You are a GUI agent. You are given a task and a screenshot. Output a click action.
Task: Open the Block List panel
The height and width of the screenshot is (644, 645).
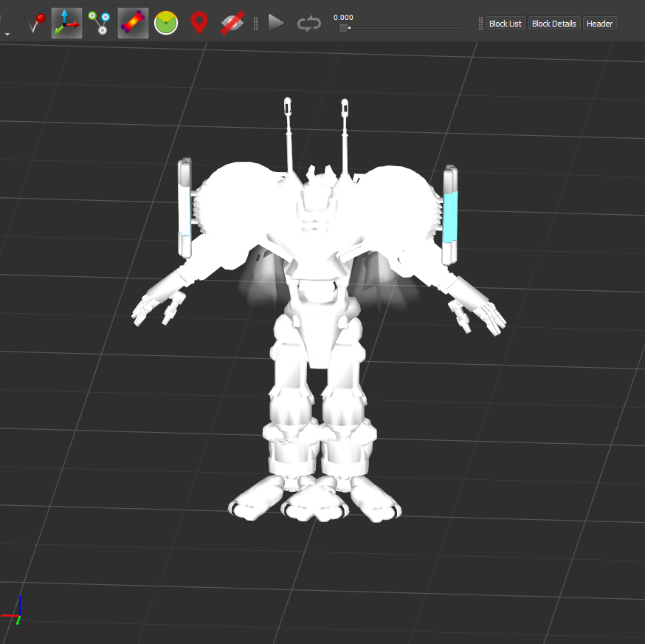(505, 24)
